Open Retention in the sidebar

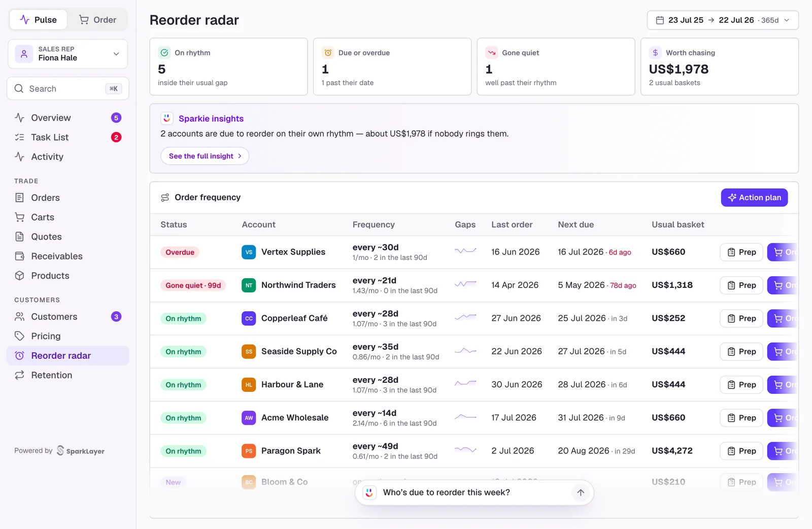[68, 375]
